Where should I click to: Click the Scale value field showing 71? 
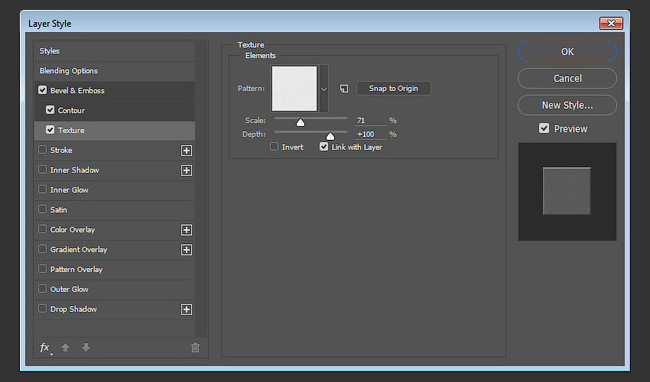[x=371, y=121]
